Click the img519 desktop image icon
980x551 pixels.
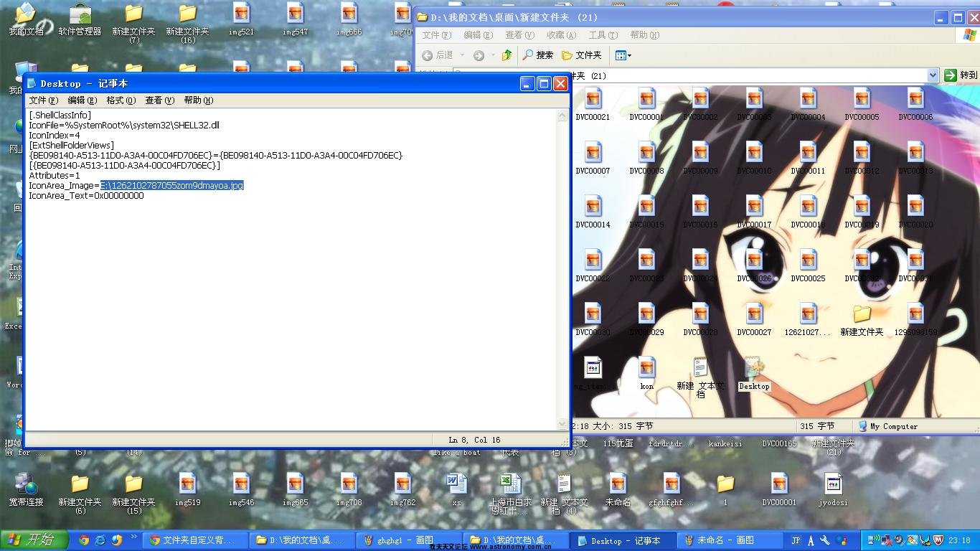point(187,490)
